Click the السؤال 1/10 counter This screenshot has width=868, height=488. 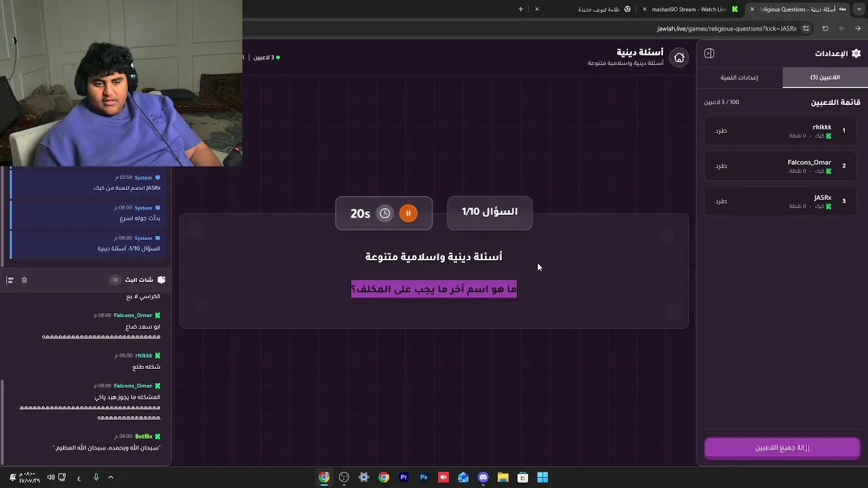pyautogui.click(x=490, y=212)
